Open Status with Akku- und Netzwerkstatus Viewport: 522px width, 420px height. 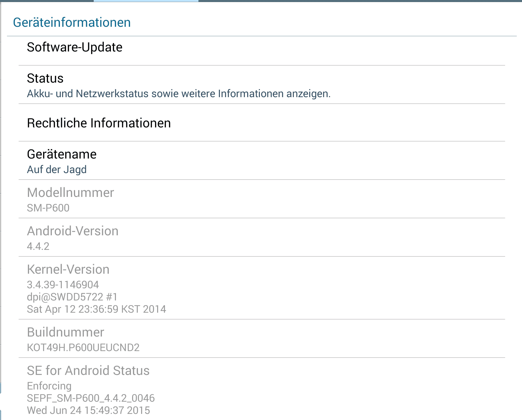pyautogui.click(x=262, y=85)
